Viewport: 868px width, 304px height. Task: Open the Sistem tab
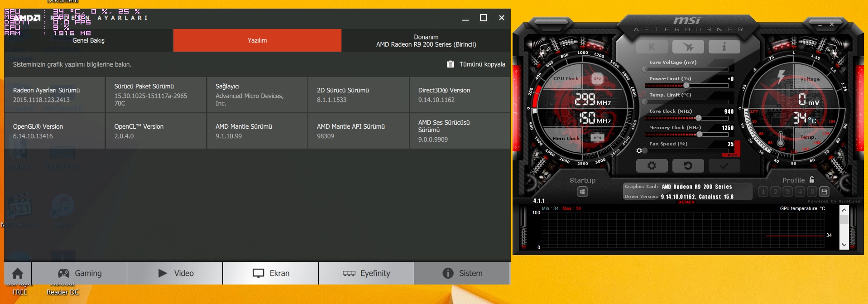pos(462,273)
